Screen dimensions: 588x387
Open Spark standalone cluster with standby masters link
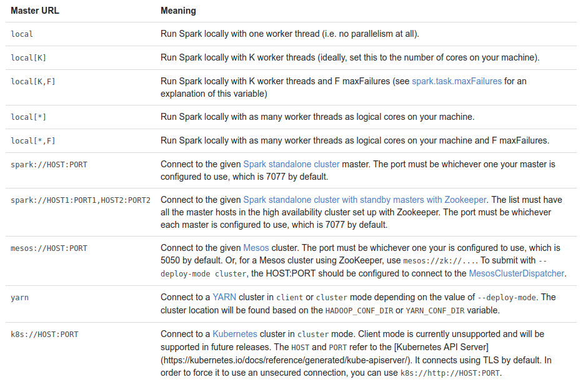coord(365,200)
